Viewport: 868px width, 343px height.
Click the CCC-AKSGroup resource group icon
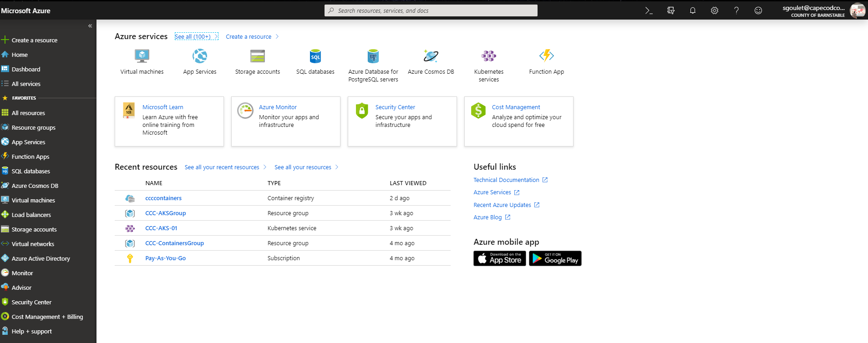pyautogui.click(x=130, y=213)
